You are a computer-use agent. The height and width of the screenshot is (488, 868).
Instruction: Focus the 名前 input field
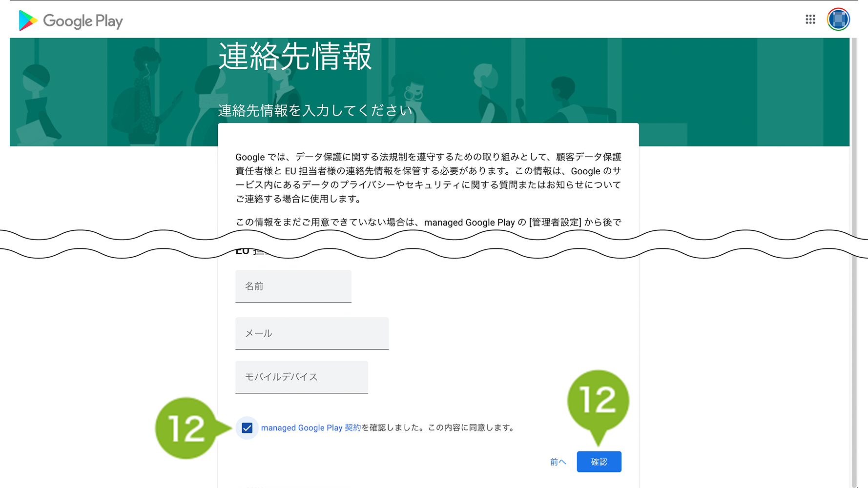coord(293,286)
